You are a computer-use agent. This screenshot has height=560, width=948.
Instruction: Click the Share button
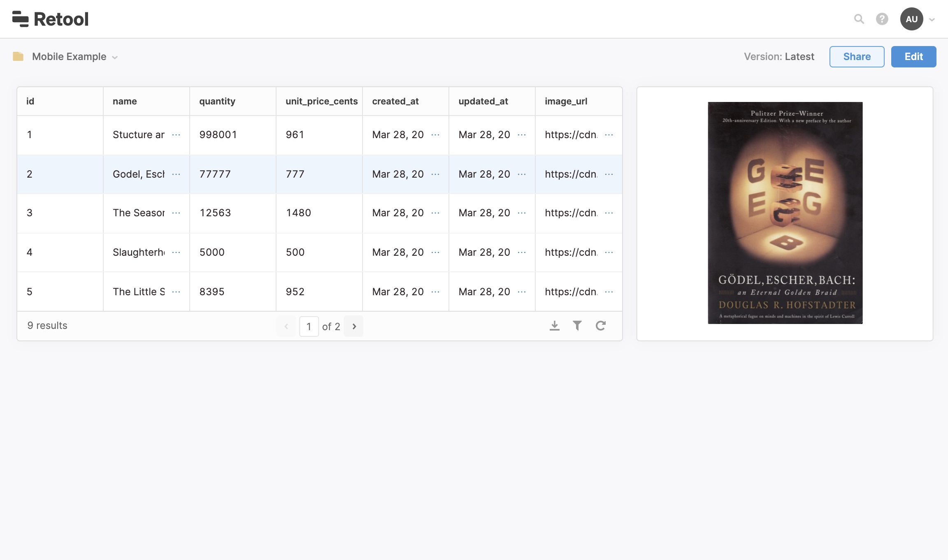(857, 57)
